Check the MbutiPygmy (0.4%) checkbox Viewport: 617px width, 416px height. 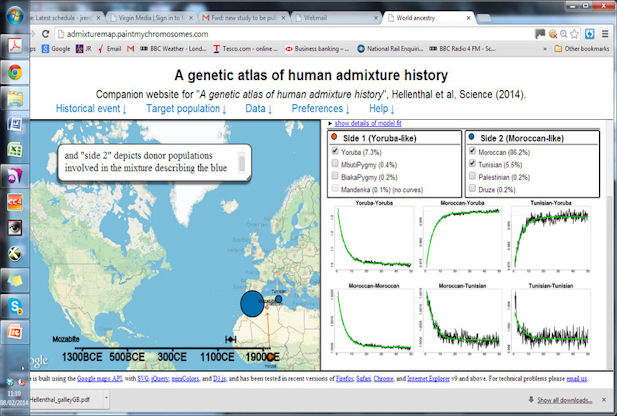click(335, 163)
